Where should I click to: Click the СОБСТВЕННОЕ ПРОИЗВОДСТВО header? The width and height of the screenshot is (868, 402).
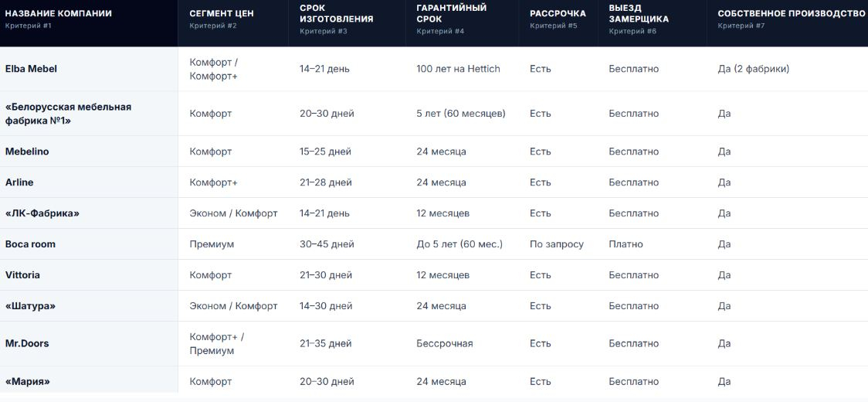pyautogui.click(x=791, y=13)
